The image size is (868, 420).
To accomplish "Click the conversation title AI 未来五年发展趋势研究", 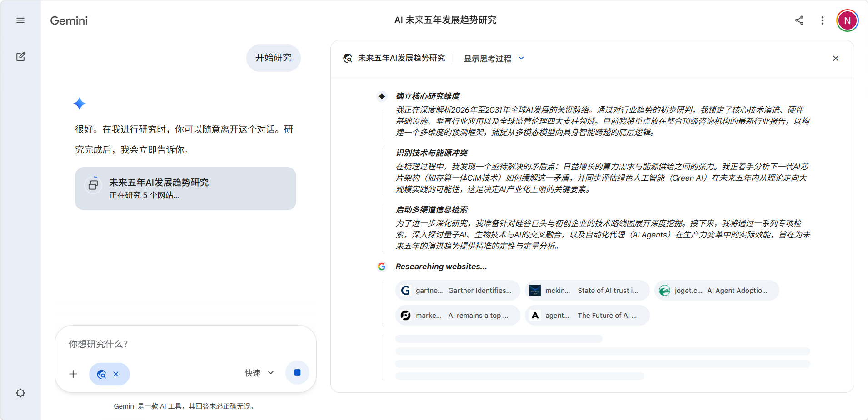I will tap(445, 20).
